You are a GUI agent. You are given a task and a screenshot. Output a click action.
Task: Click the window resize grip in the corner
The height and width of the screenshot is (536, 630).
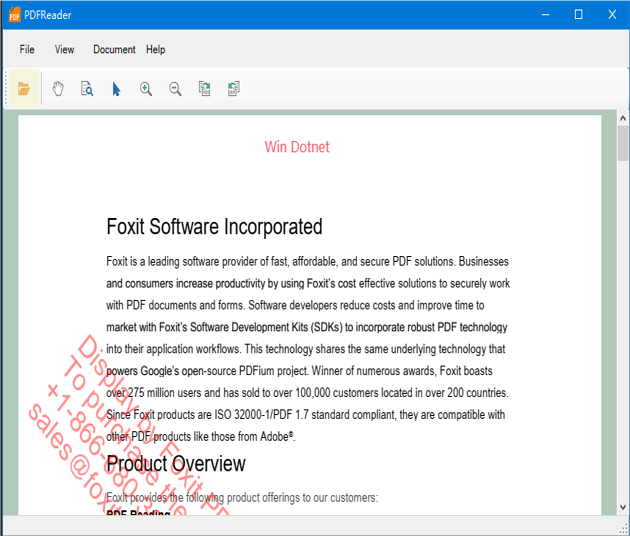click(x=624, y=530)
